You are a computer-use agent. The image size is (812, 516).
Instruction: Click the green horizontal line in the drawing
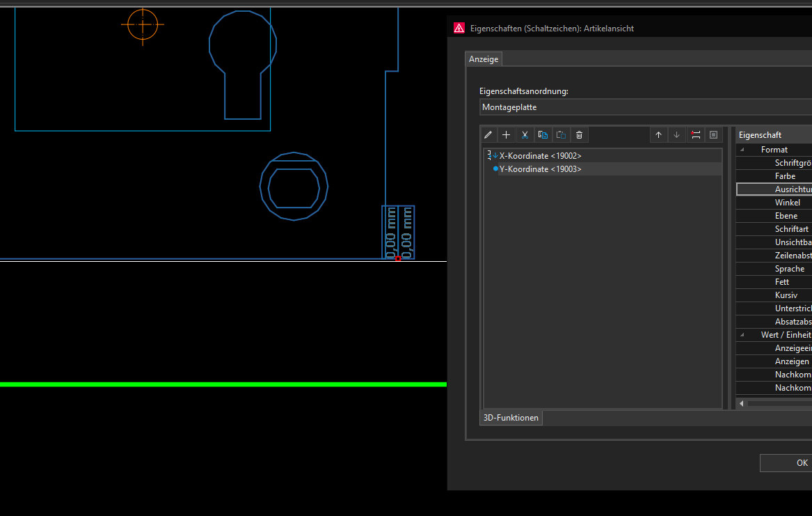(x=223, y=384)
